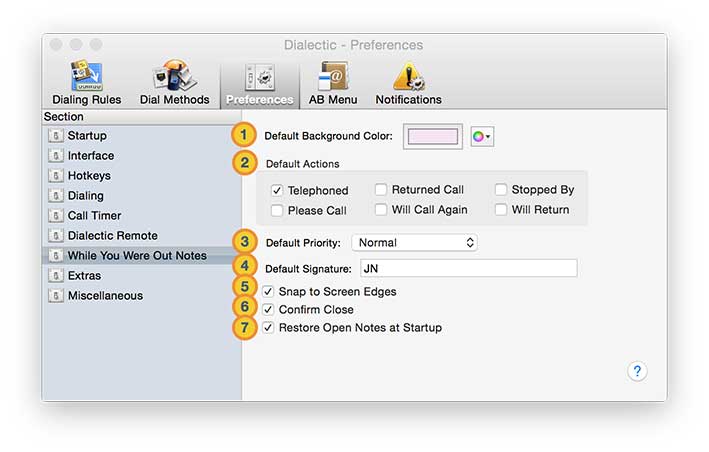The image size is (709, 452).
Task: Click the Default Signature text field
Action: click(x=468, y=268)
